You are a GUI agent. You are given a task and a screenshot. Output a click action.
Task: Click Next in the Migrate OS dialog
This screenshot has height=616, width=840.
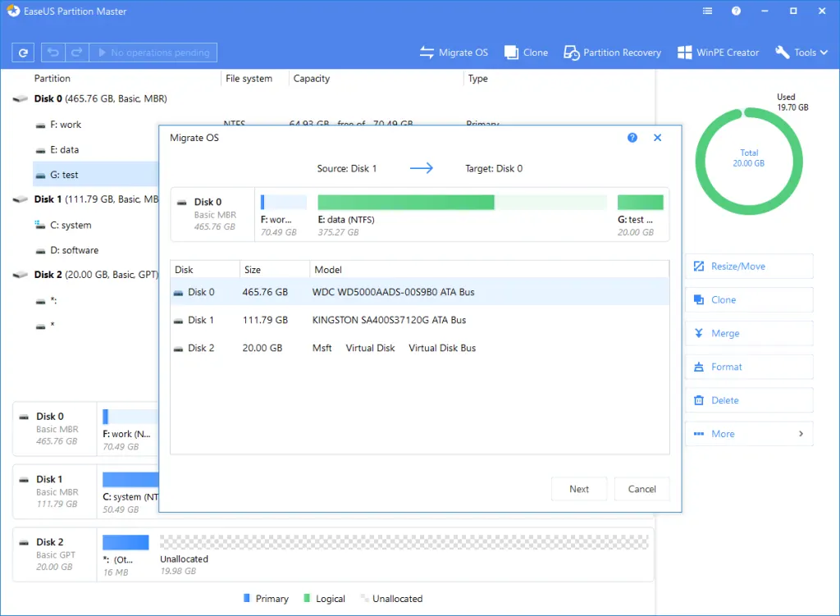pos(579,489)
